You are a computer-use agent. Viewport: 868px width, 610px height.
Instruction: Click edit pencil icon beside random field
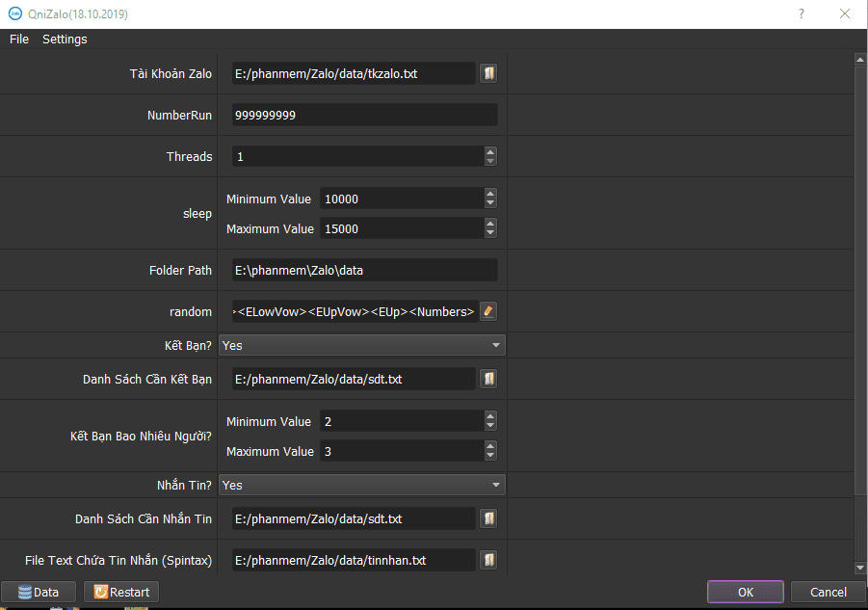488,311
